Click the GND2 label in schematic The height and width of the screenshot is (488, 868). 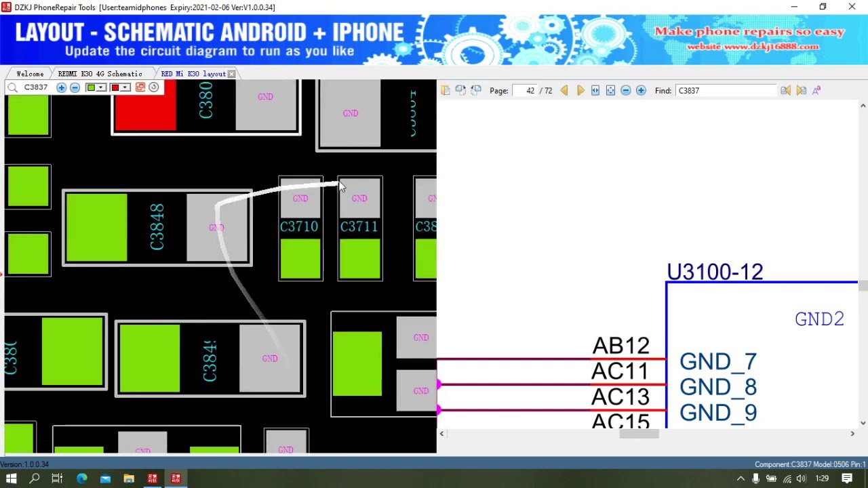click(x=819, y=319)
